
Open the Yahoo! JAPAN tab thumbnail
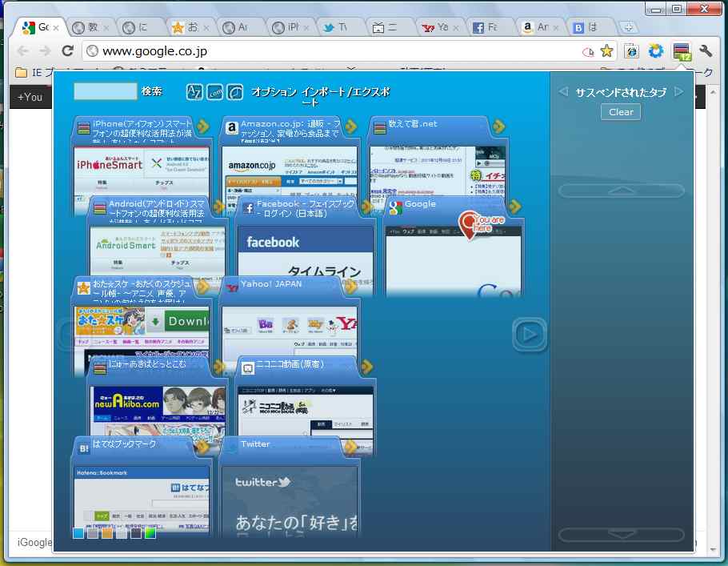(x=290, y=332)
